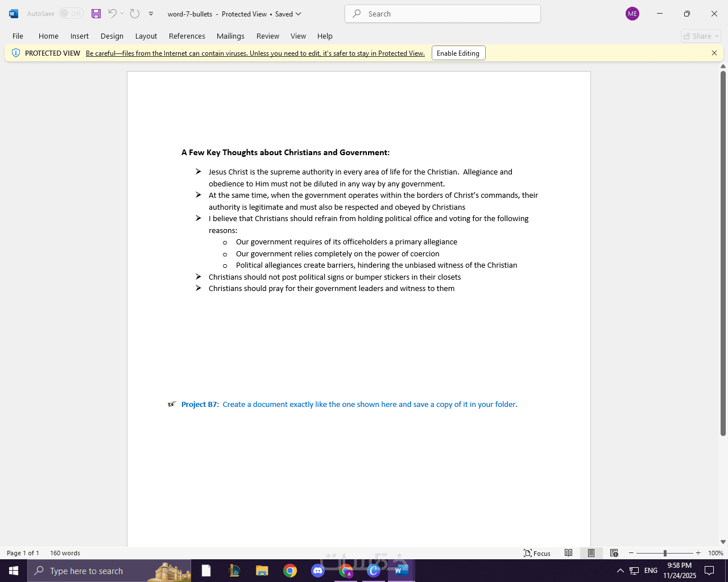
Task: Click the taskbar Type here to search box
Action: 109,571
